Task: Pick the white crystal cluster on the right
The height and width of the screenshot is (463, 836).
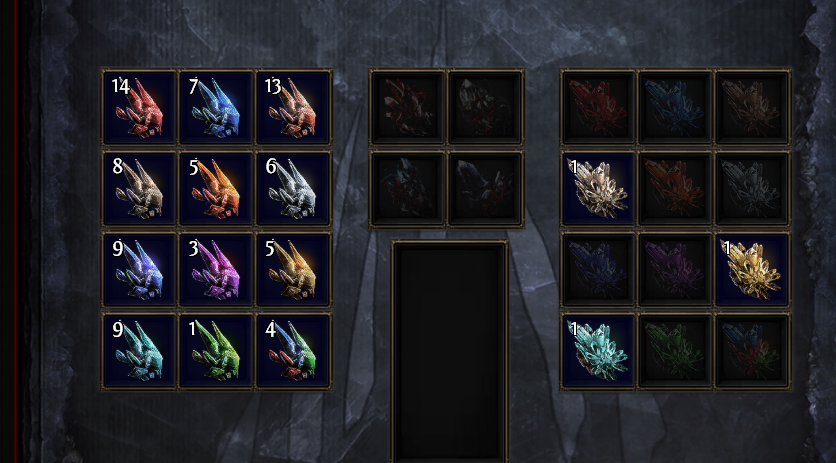Action: (x=598, y=189)
